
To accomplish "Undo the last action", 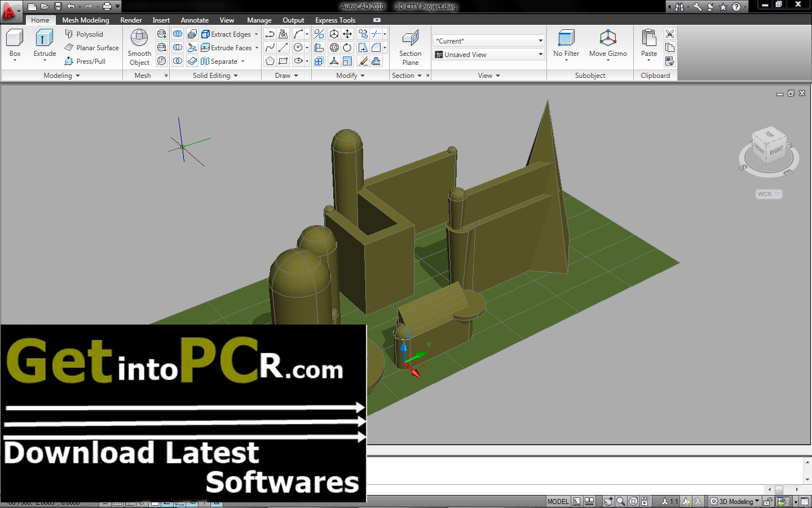I will pyautogui.click(x=70, y=7).
